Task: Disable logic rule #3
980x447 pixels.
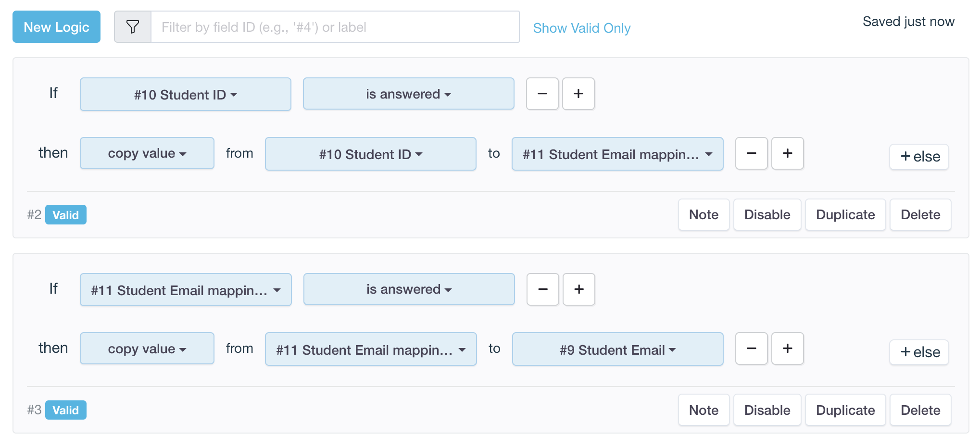Action: click(766, 410)
